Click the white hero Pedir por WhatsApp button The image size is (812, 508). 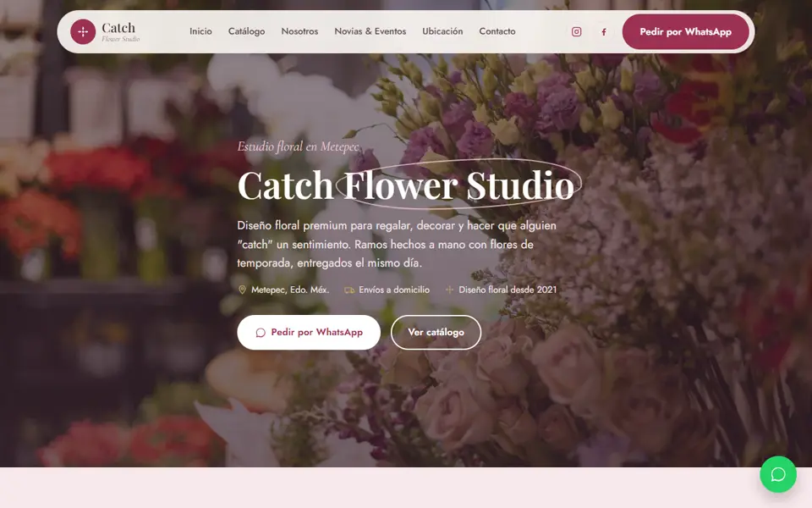click(309, 332)
